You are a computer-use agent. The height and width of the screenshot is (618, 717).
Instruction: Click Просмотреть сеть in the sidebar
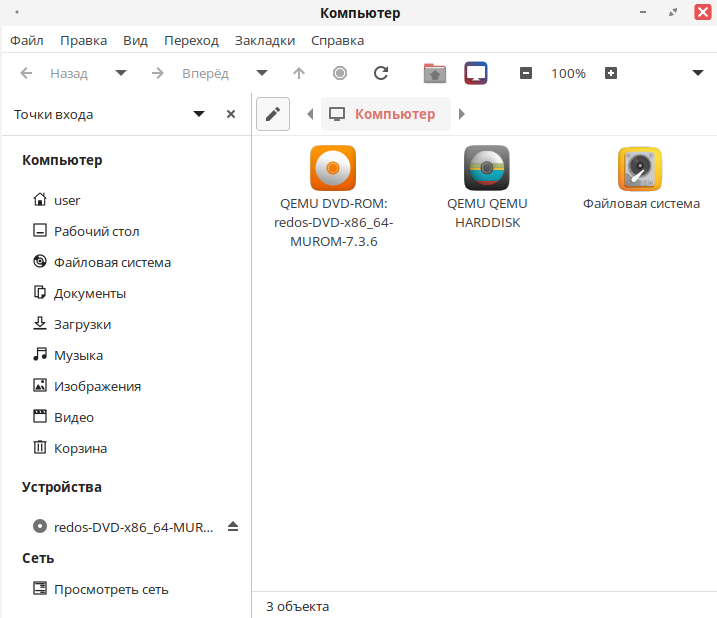coord(111,589)
